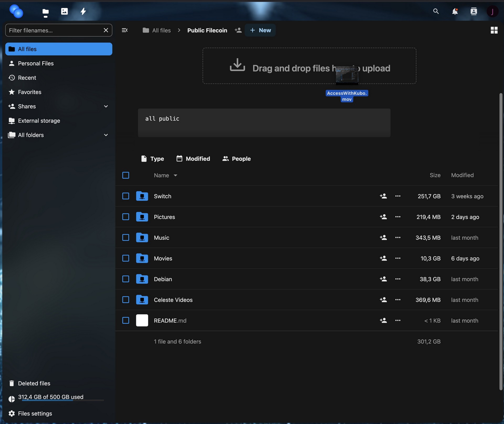Share the Celeste Videos folder
Viewport: 504px width, 424px height.
point(383,300)
